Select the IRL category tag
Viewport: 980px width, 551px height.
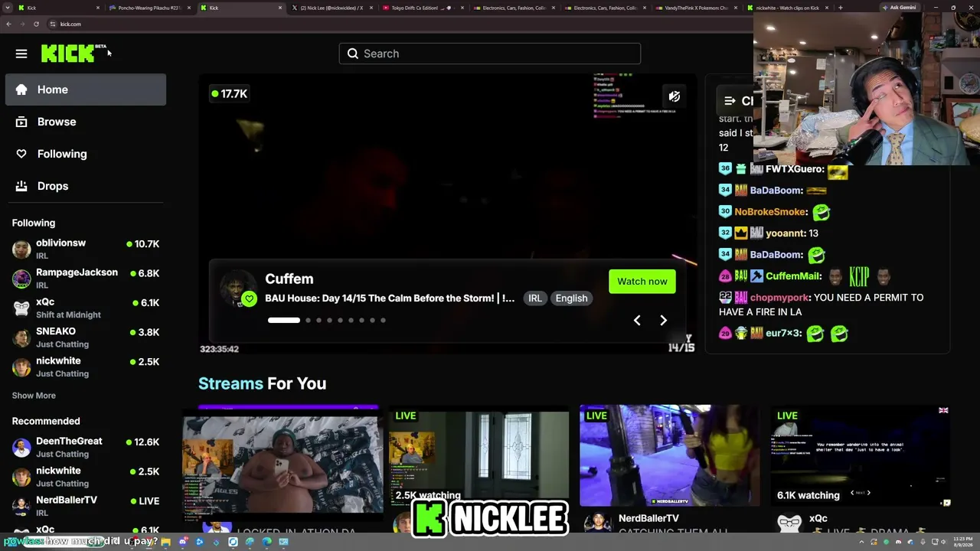click(535, 298)
